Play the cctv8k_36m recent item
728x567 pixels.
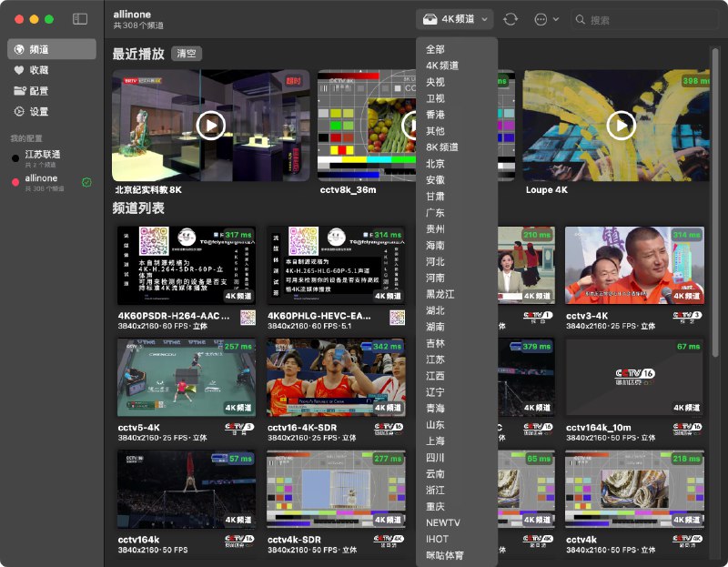coord(367,126)
